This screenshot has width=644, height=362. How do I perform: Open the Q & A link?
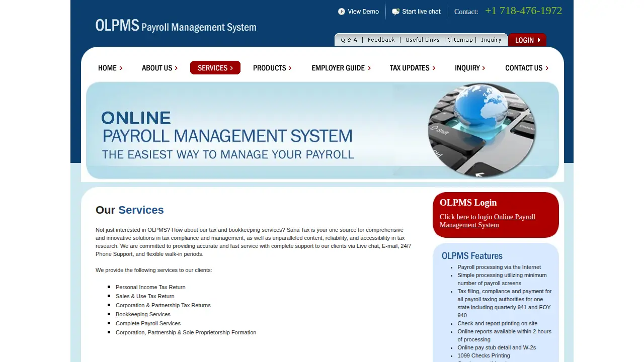pos(349,40)
